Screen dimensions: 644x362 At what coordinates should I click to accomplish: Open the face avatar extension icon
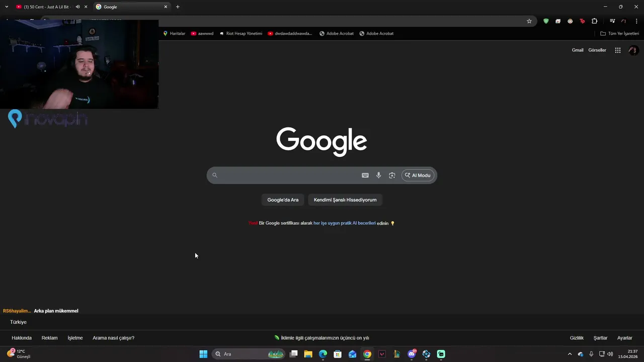[570, 21]
